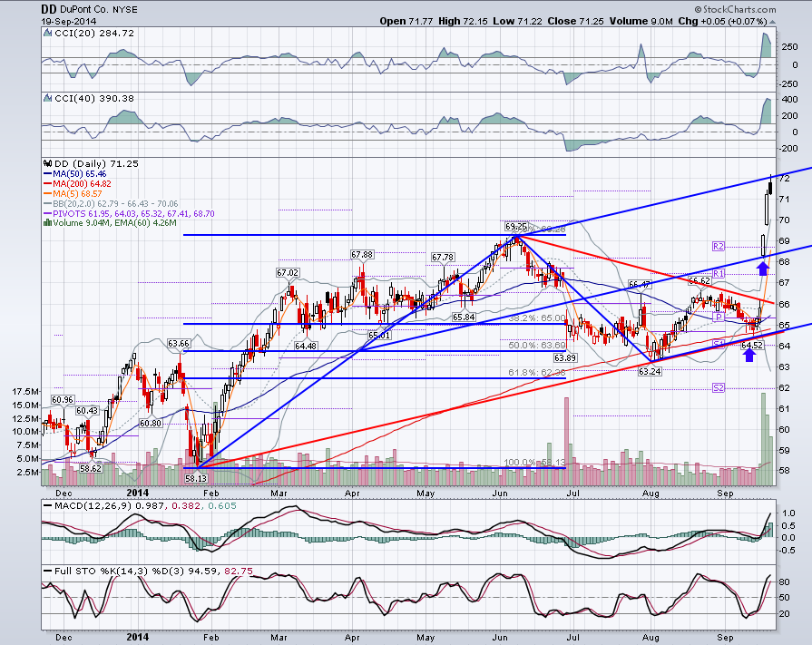The height and width of the screenshot is (645, 812).
Task: Click the EMA(60) 4.26M legend text
Action: tap(147, 223)
